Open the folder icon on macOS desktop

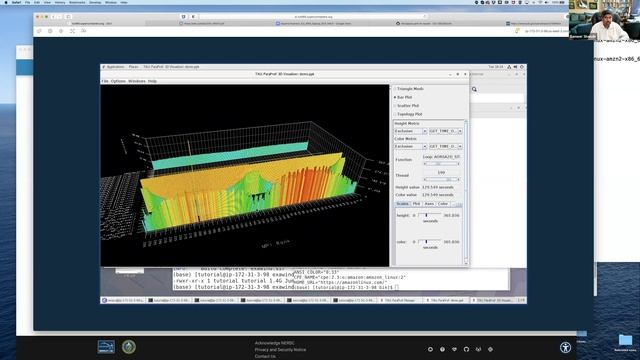pyautogui.click(x=625, y=340)
